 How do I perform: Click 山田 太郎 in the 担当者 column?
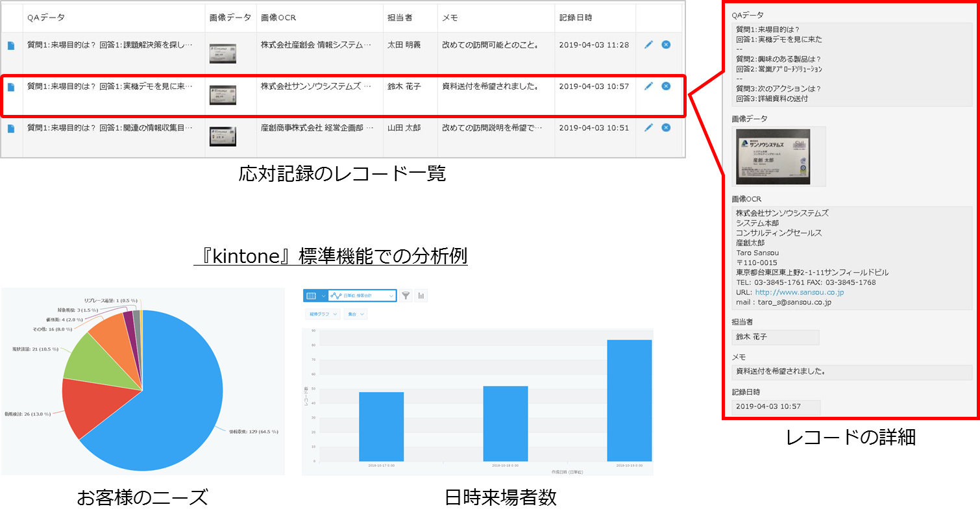[x=404, y=128]
